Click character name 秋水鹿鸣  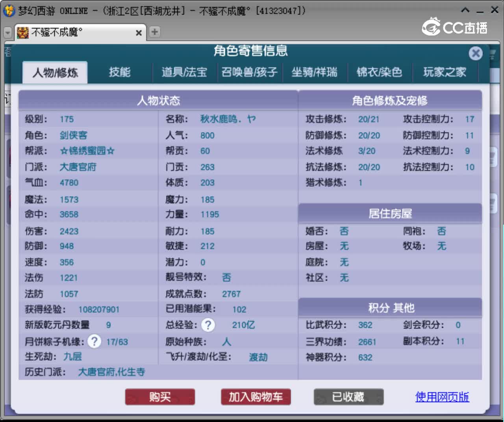[228, 119]
